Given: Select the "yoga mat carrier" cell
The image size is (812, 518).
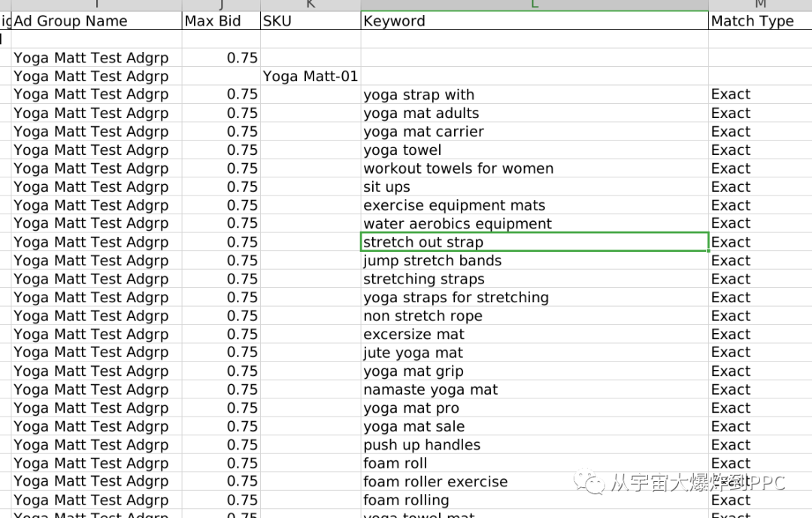Looking at the screenshot, I should (x=534, y=132).
